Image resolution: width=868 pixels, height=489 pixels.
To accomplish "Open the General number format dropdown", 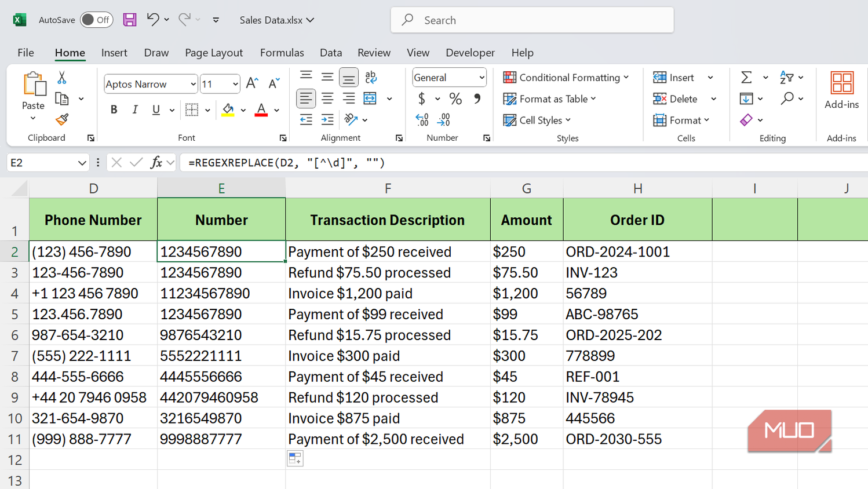I will [482, 78].
